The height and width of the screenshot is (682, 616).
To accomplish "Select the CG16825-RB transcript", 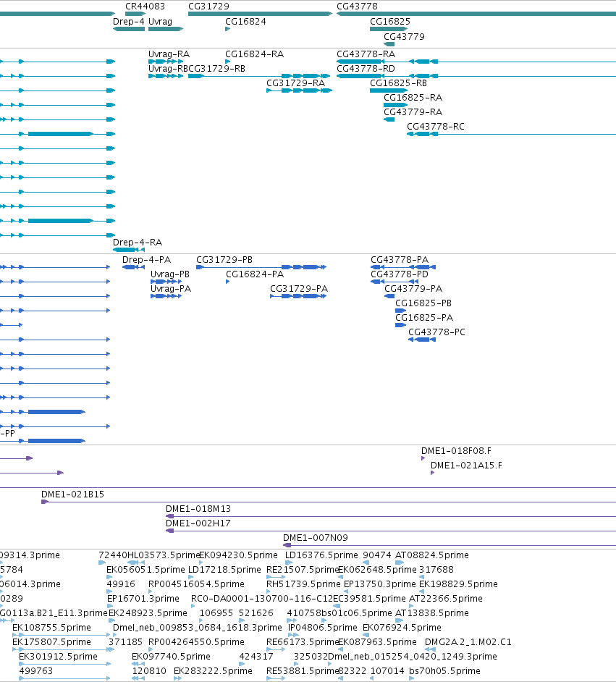I will 389,90.
